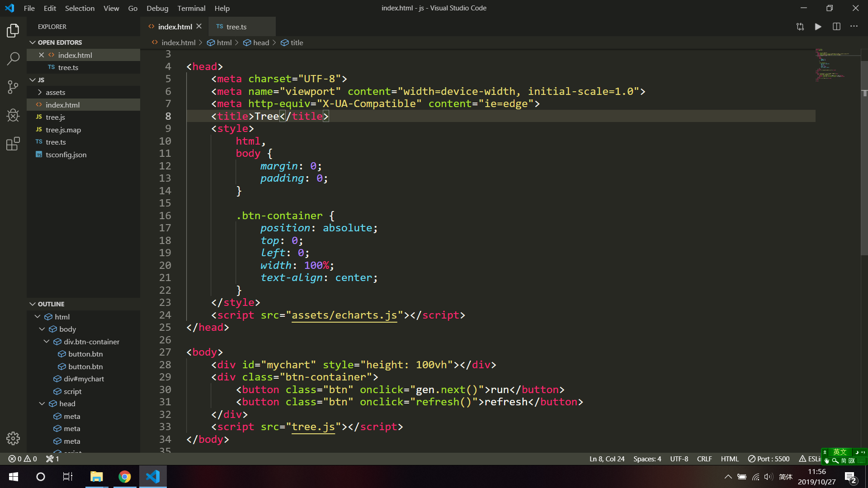Screen dimensions: 868x488
Task: Click the Open Changes compare icon
Action: tap(800, 27)
